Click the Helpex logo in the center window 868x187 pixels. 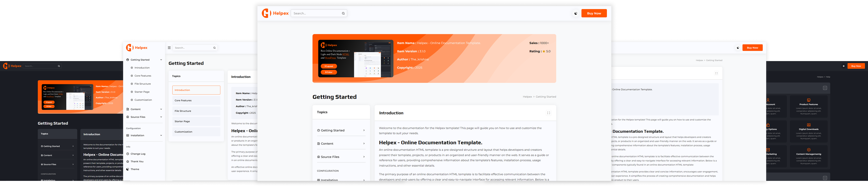[x=275, y=14]
